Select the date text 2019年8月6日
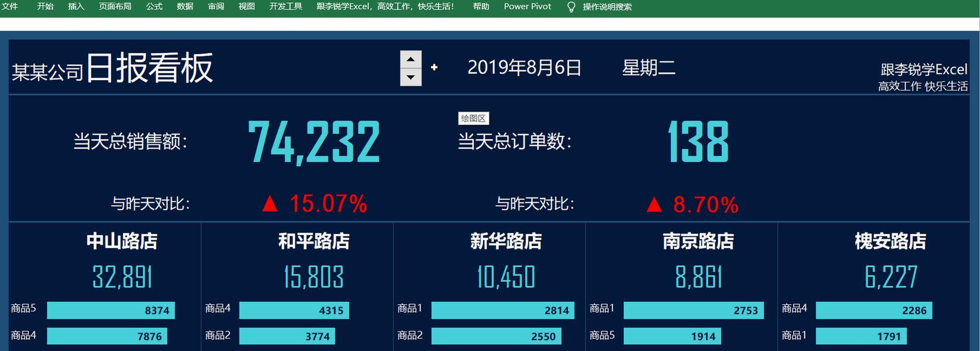The width and height of the screenshot is (980, 351). pos(524,67)
